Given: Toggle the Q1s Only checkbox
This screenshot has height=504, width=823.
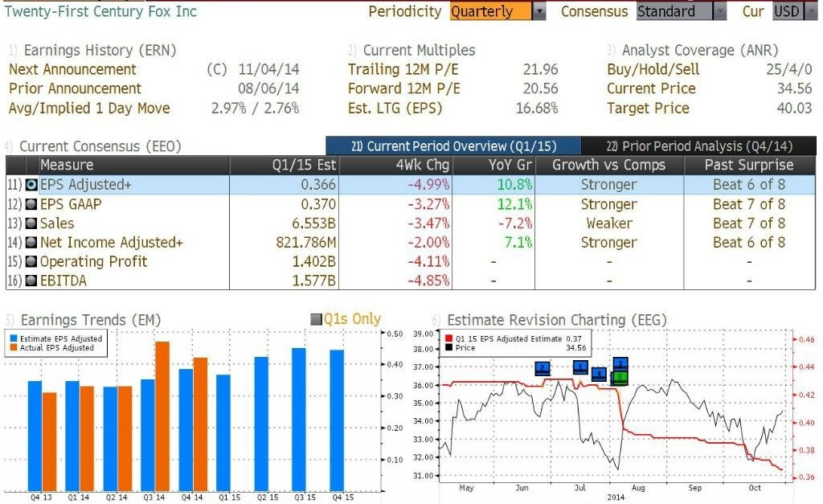Looking at the screenshot, I should tap(316, 319).
